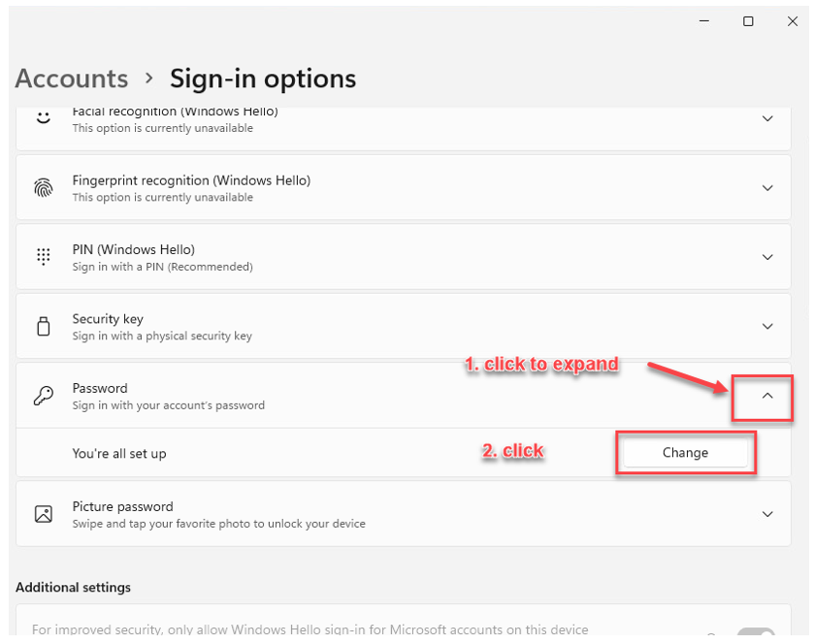This screenshot has height=644, width=814.
Task: Go back to Accounts breadcrumb
Action: (72, 79)
